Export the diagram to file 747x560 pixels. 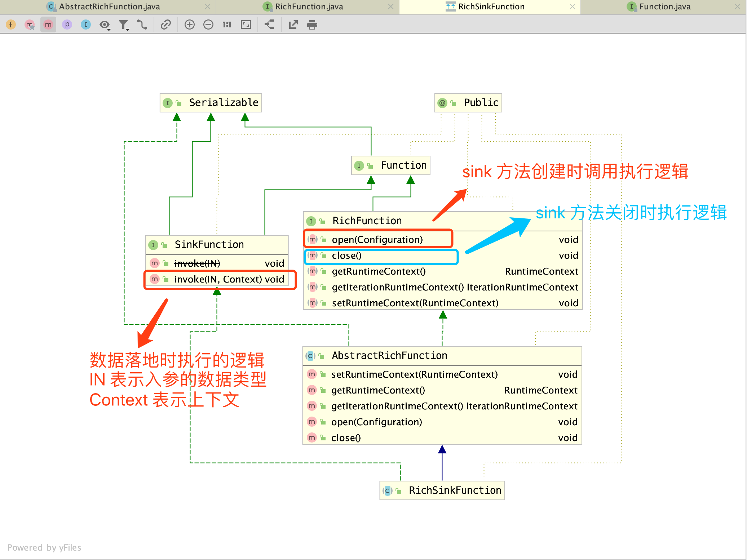click(293, 25)
